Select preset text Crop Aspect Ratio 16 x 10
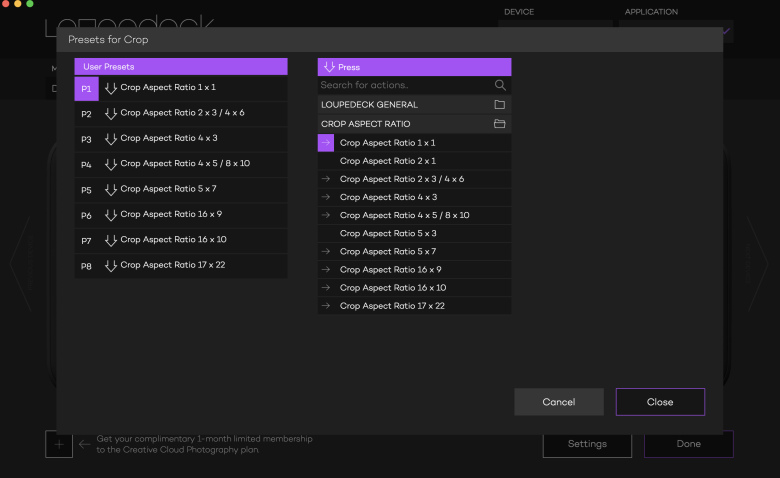 point(173,239)
